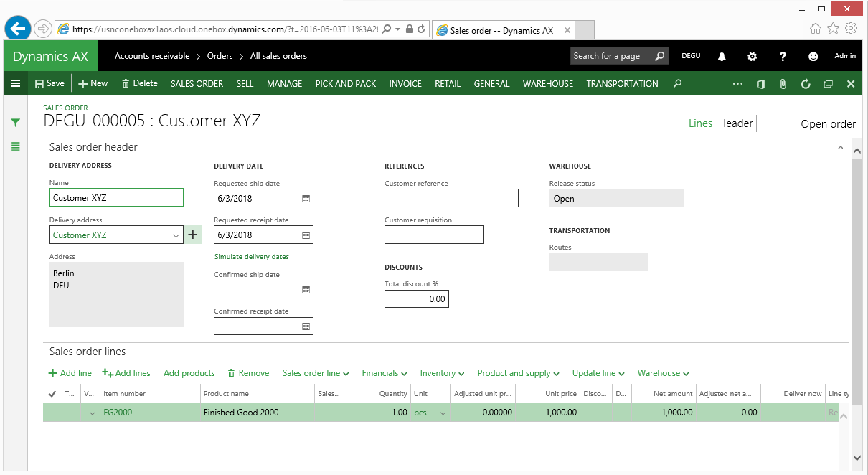Screen dimensions: 868x475
Task: Add new delivery address with plus button
Action: click(x=193, y=235)
